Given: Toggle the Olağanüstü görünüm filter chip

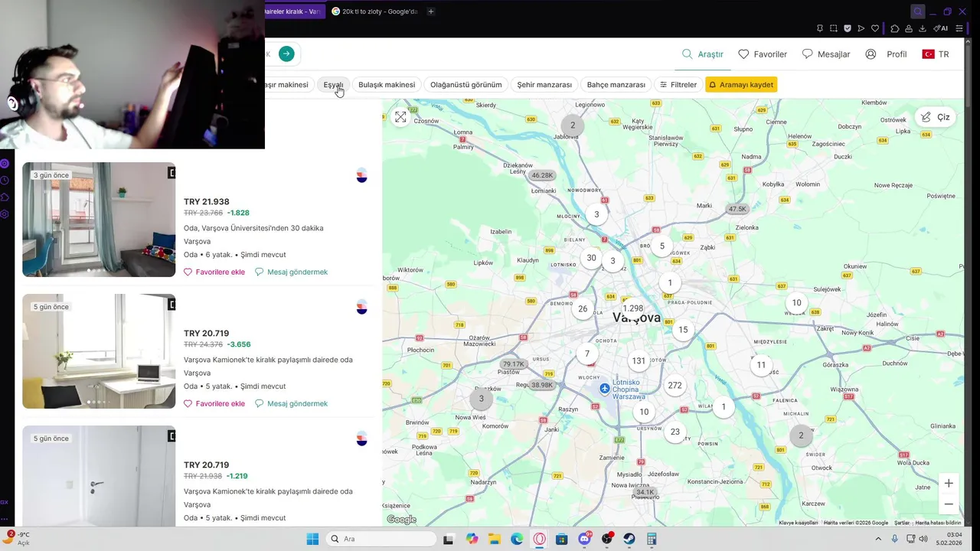Looking at the screenshot, I should (x=466, y=85).
